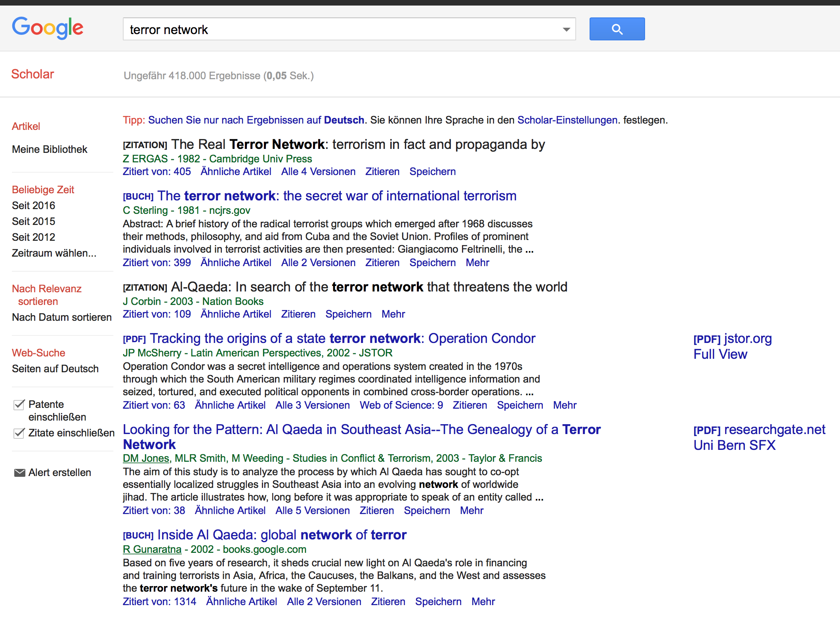The width and height of the screenshot is (840, 617).
Task: Open 'Looking for the Pattern: Al Qaeda' article
Action: [x=361, y=437]
